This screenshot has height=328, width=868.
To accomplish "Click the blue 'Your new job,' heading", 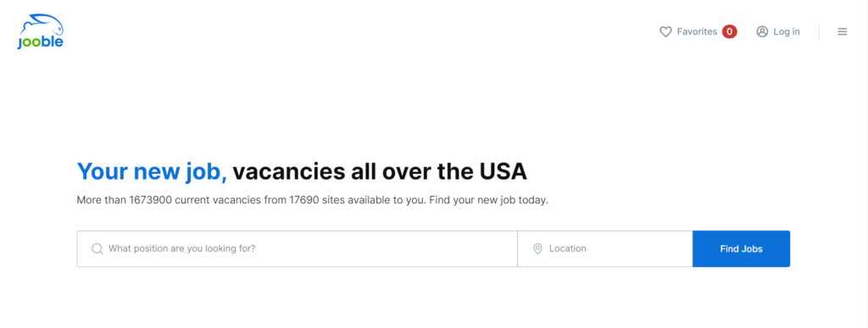I will 153,171.
